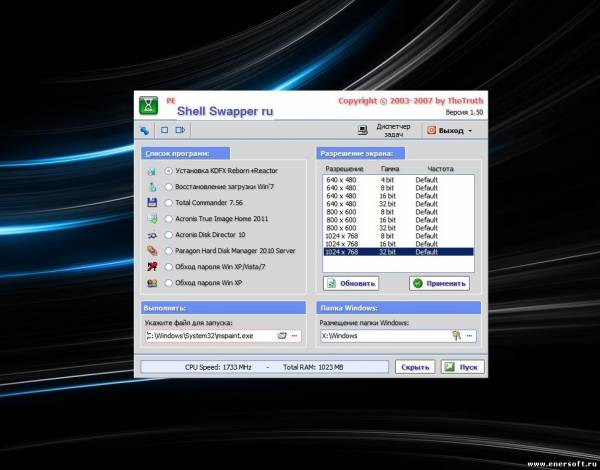Select the Установка KDFX Reborn+Reactor radio button

tap(168, 171)
